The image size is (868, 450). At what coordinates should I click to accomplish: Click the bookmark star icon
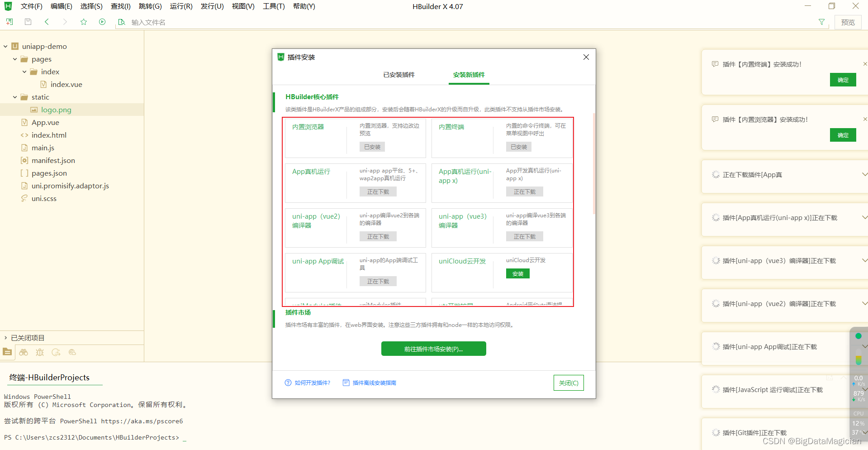coord(84,22)
